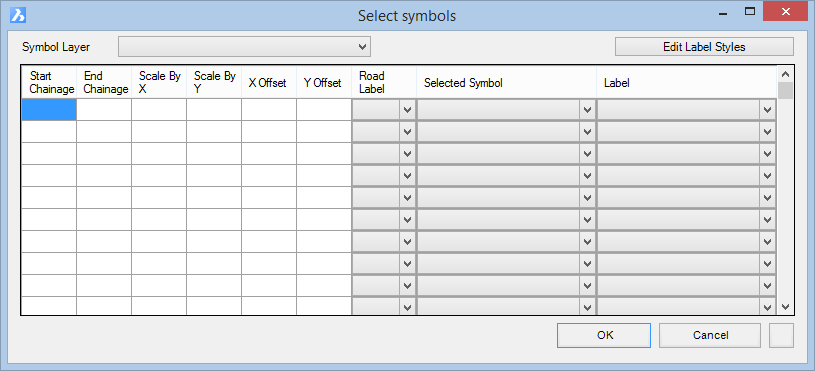
Task: Maximize the Select symbols window
Action: click(750, 11)
